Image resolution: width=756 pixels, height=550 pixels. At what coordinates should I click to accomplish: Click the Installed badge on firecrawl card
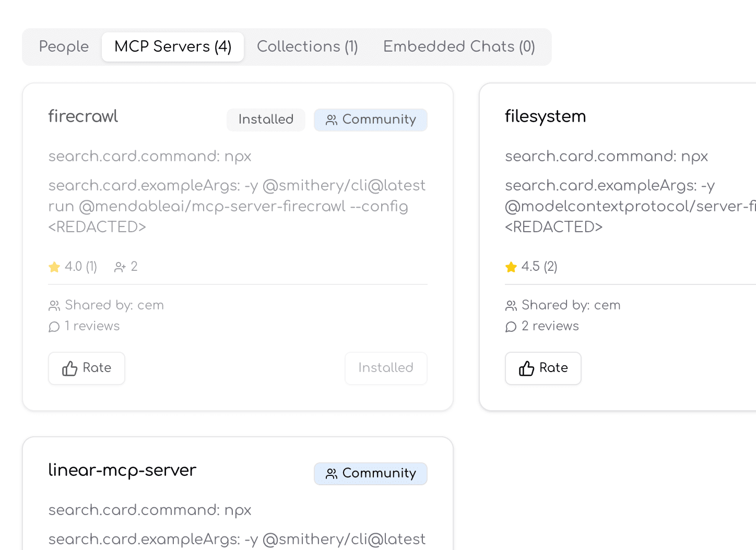(x=266, y=119)
